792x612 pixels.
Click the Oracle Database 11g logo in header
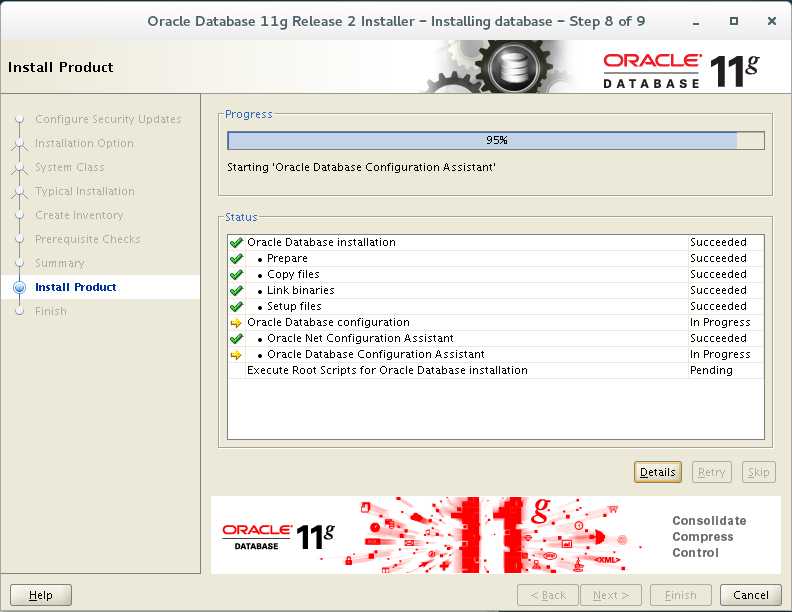[x=681, y=71]
